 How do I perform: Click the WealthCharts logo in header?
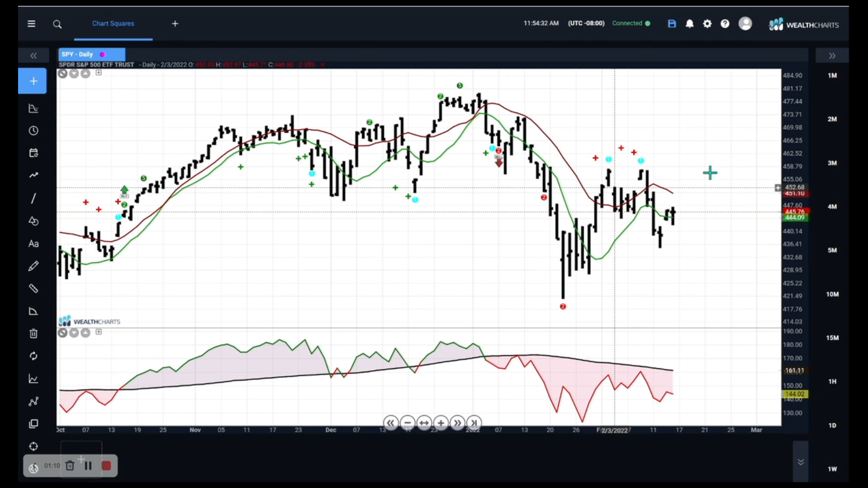[x=804, y=24]
